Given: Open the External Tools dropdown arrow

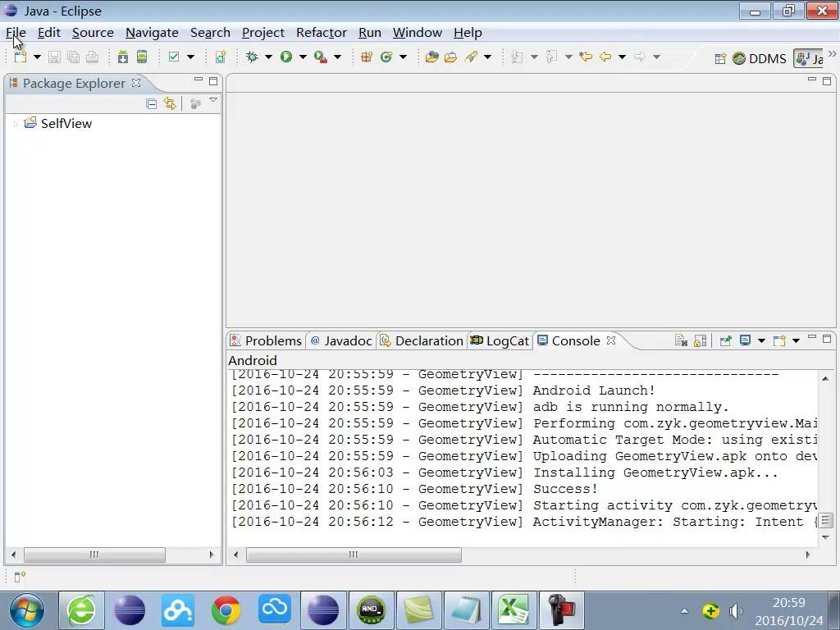Looking at the screenshot, I should (337, 57).
